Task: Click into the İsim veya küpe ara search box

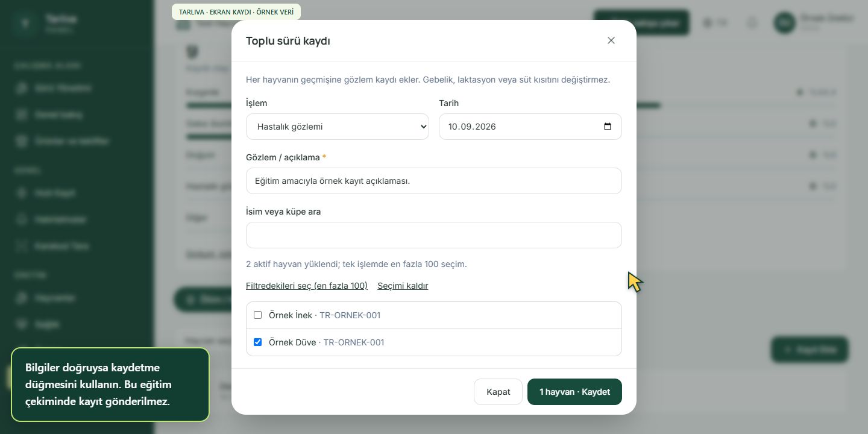Action: (x=434, y=235)
